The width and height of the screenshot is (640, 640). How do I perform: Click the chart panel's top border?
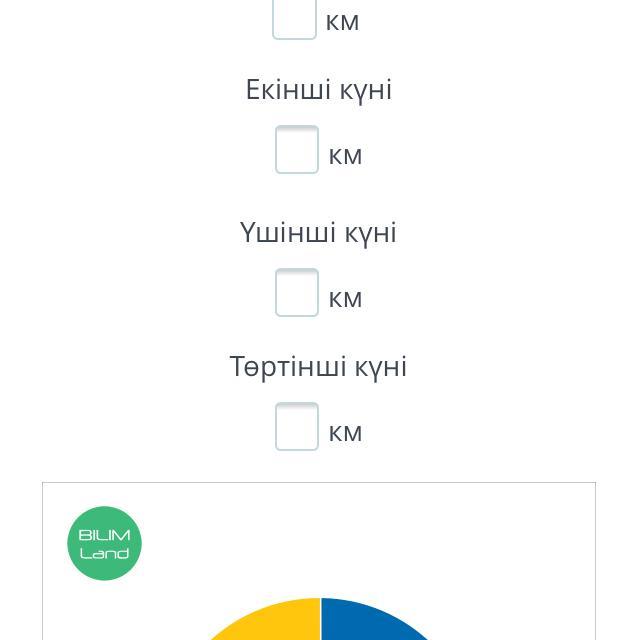point(319,482)
